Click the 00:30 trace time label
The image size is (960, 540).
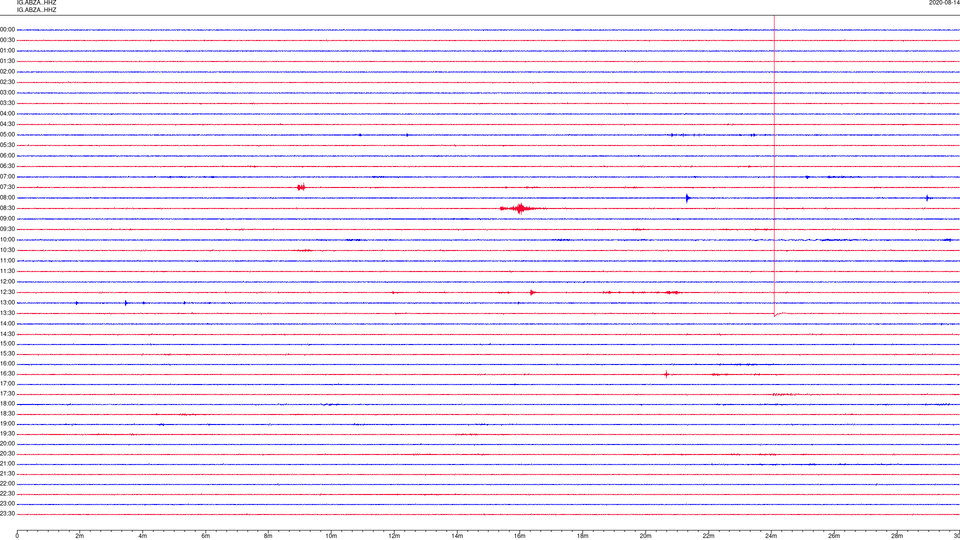pos(7,40)
